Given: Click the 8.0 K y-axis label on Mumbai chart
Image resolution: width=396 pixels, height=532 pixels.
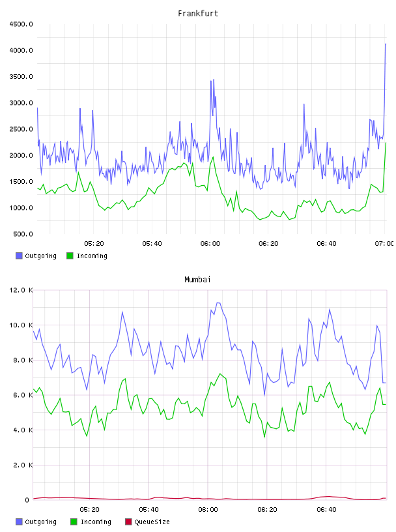Looking at the screenshot, I should click(23, 360).
